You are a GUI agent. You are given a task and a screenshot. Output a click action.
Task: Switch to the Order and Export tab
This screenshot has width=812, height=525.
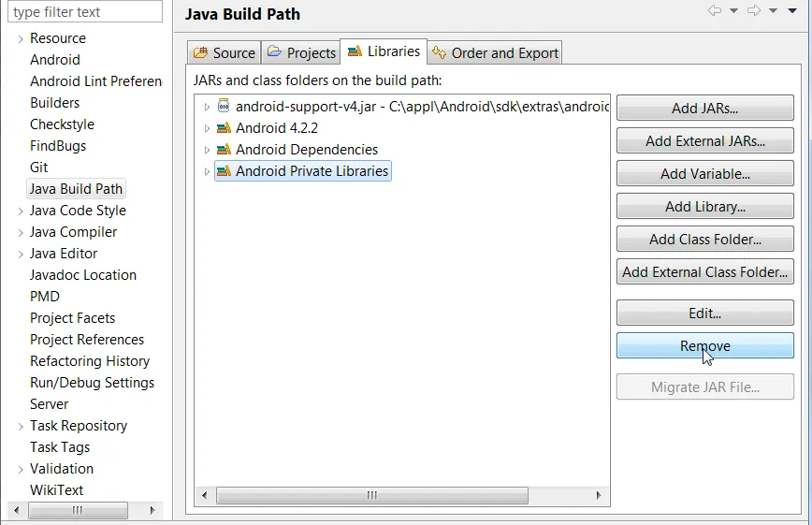tap(495, 52)
